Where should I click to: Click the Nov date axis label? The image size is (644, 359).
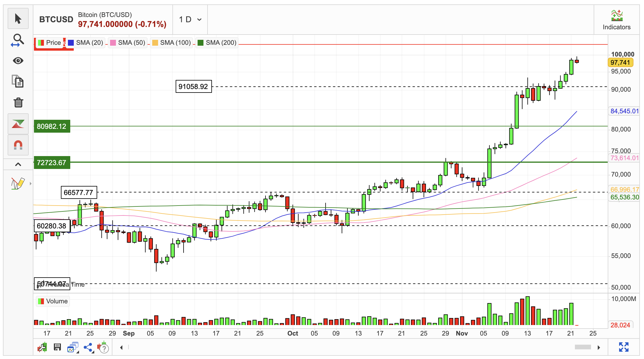(x=462, y=333)
